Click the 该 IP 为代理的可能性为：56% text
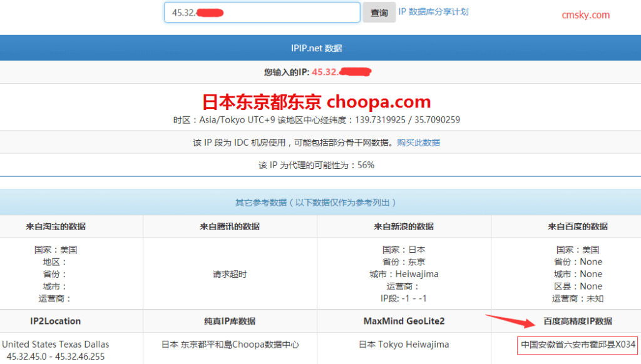Viewport: 641px width, 364px height. point(316,166)
